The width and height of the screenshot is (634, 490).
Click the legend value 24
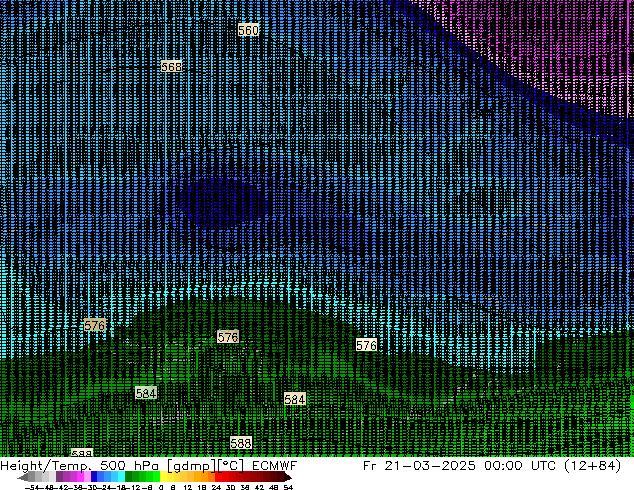(216, 487)
